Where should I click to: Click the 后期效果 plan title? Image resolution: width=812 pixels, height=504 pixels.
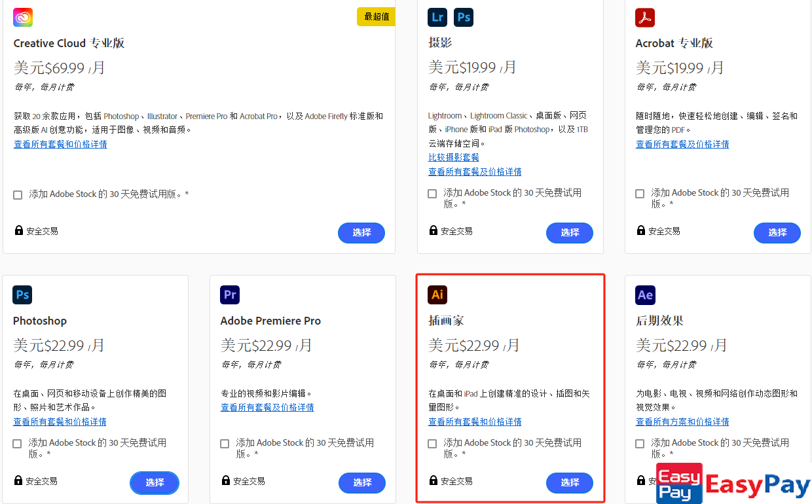click(659, 321)
